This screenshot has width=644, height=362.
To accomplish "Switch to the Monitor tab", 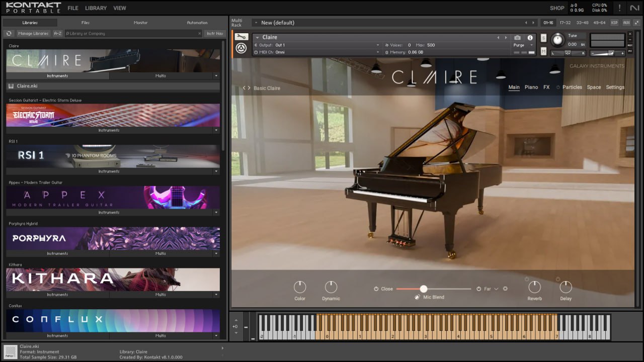I will click(x=141, y=23).
